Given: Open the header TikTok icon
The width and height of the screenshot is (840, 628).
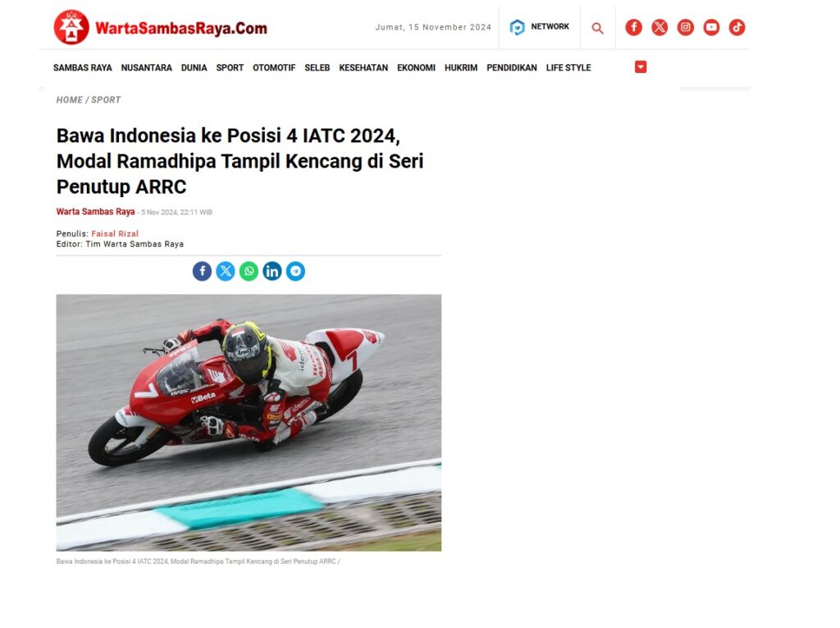Looking at the screenshot, I should click(737, 27).
